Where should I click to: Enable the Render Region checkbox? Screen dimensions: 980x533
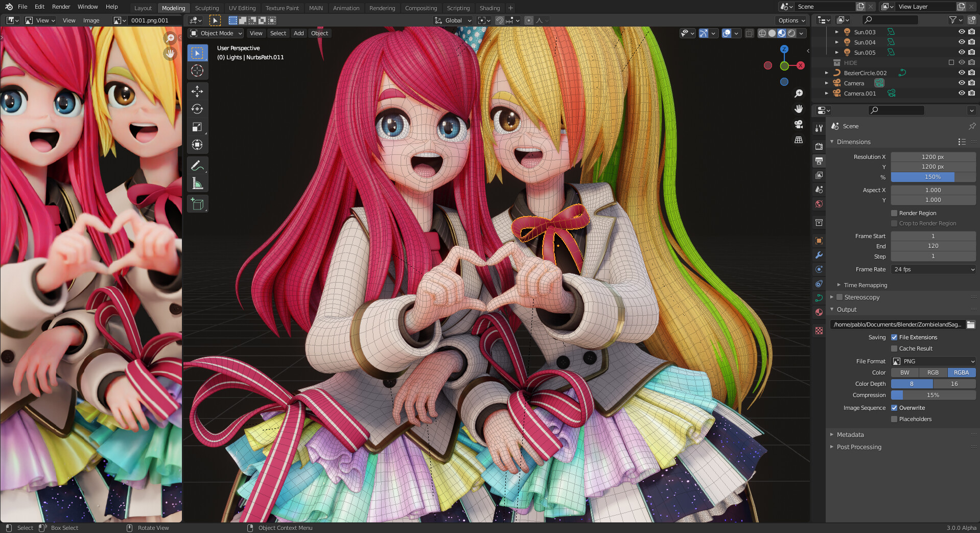click(894, 213)
